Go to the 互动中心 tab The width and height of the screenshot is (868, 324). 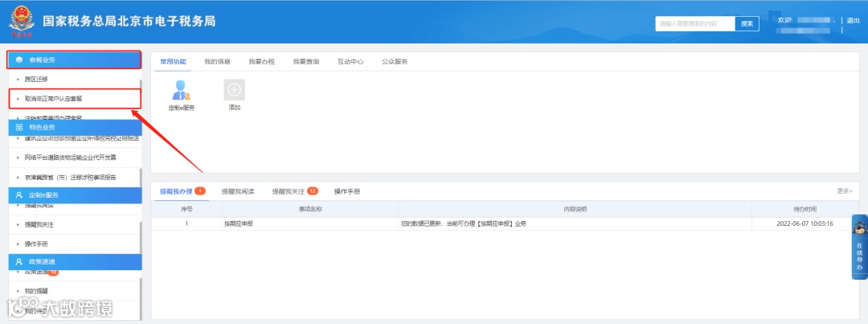pyautogui.click(x=350, y=61)
